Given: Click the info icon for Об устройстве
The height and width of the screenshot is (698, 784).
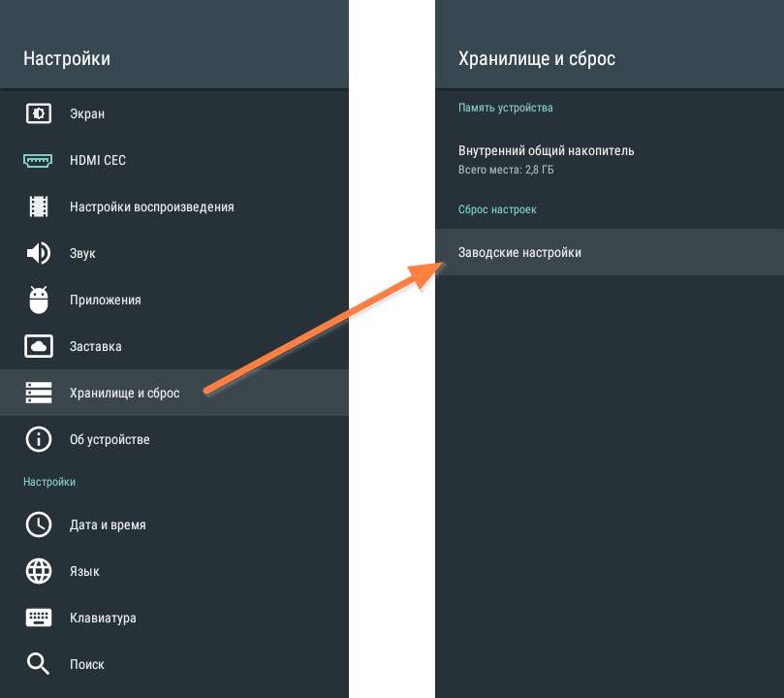Looking at the screenshot, I should pos(39,439).
